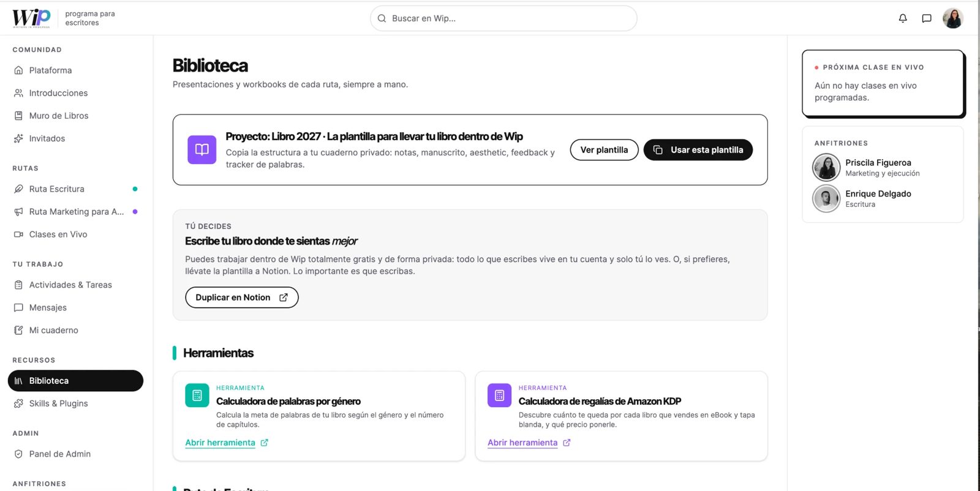
Task: Click the purple calculator icon for regalías de Amazon KDP
Action: [x=499, y=395]
